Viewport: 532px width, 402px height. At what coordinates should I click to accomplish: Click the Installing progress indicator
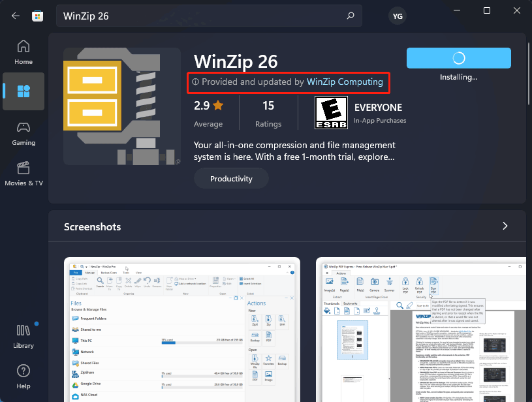458,57
